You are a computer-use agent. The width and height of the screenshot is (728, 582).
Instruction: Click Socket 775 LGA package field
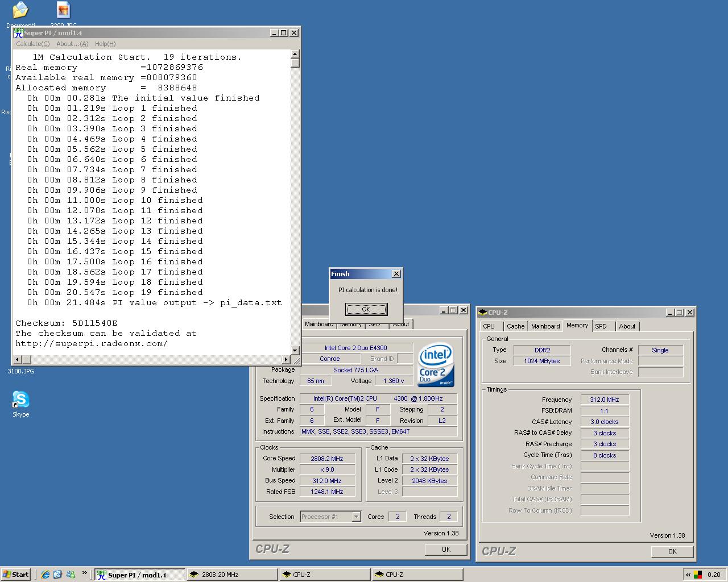pyautogui.click(x=356, y=370)
